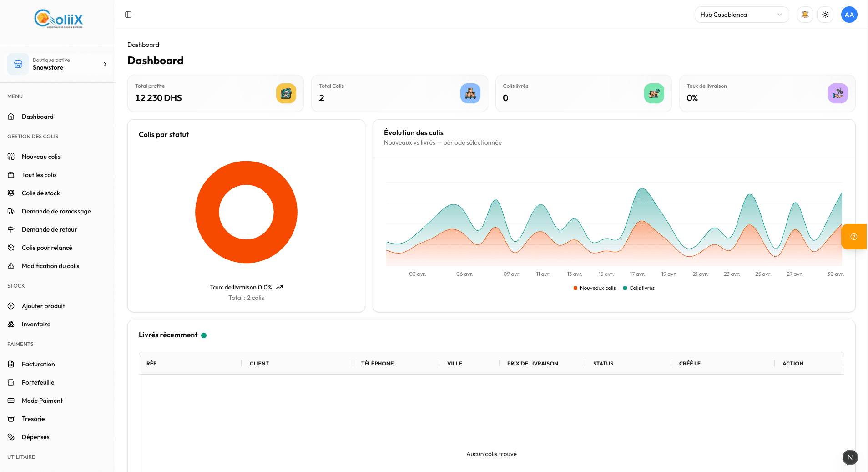Open the Hub Casablanca dropdown

(741, 15)
